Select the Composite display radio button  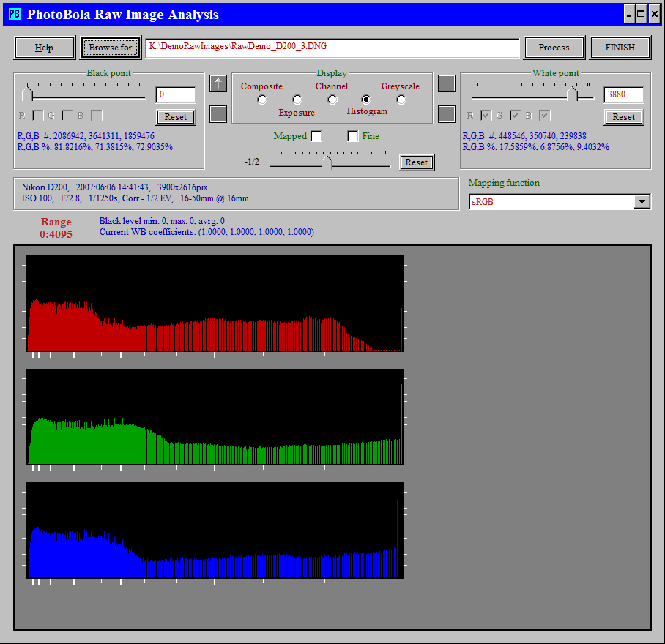pos(262,100)
